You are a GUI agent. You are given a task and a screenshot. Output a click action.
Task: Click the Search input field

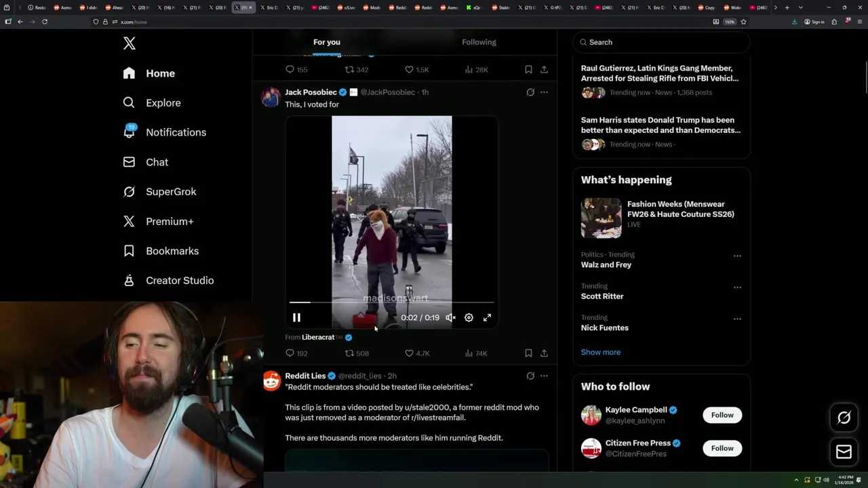661,42
